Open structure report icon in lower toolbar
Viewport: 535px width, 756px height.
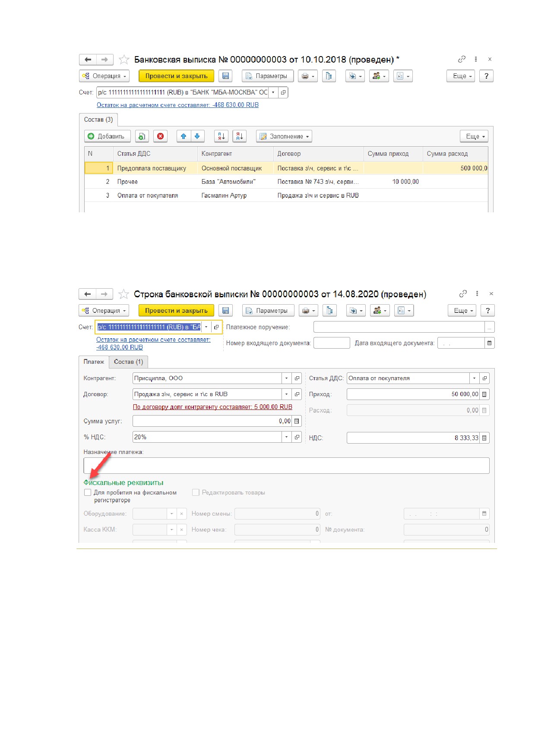coord(329,310)
